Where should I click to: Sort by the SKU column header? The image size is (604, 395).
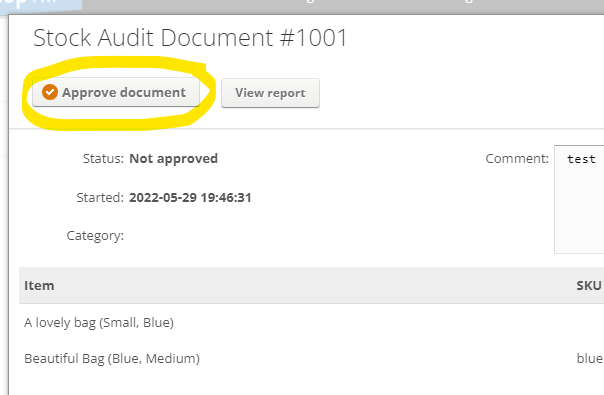[x=589, y=286]
